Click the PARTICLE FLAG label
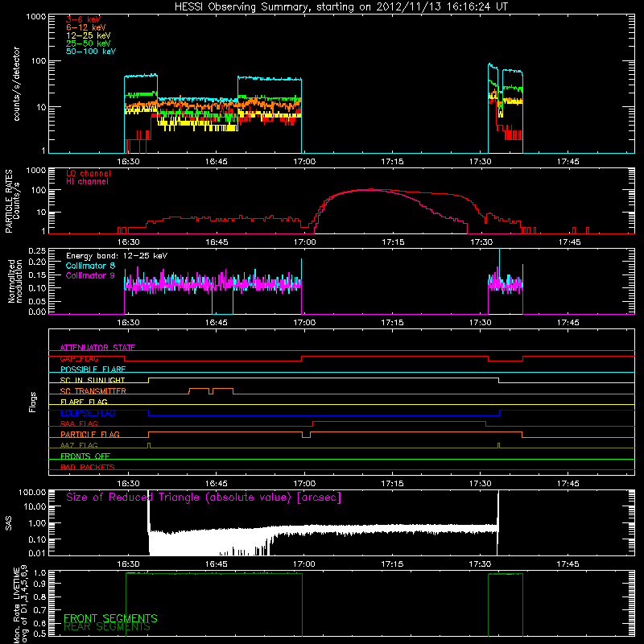This screenshot has width=644, height=644. click(90, 435)
